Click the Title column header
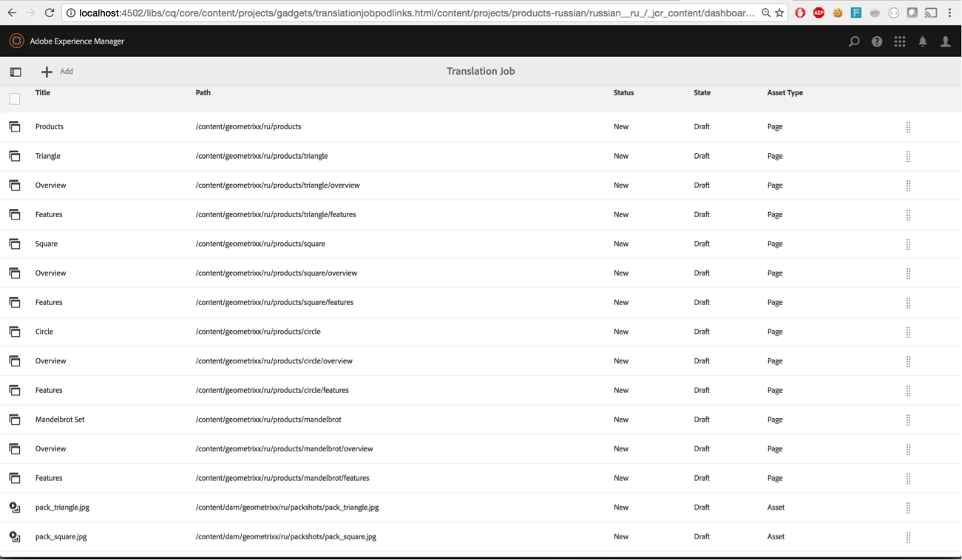 (x=43, y=93)
